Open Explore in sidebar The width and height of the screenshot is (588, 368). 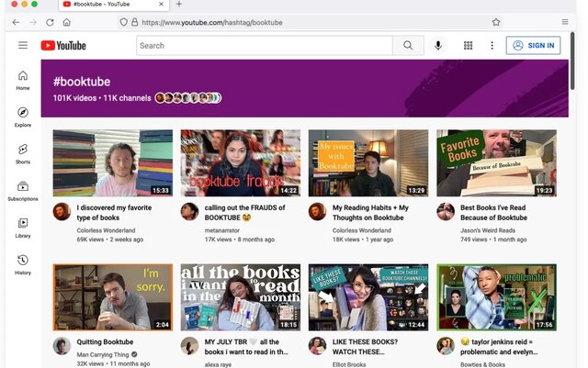tap(23, 117)
